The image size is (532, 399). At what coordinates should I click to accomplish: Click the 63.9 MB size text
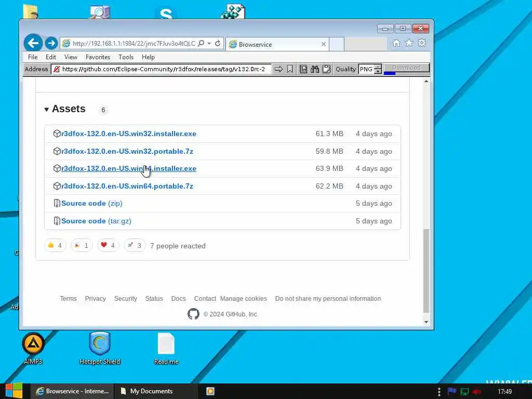point(329,169)
